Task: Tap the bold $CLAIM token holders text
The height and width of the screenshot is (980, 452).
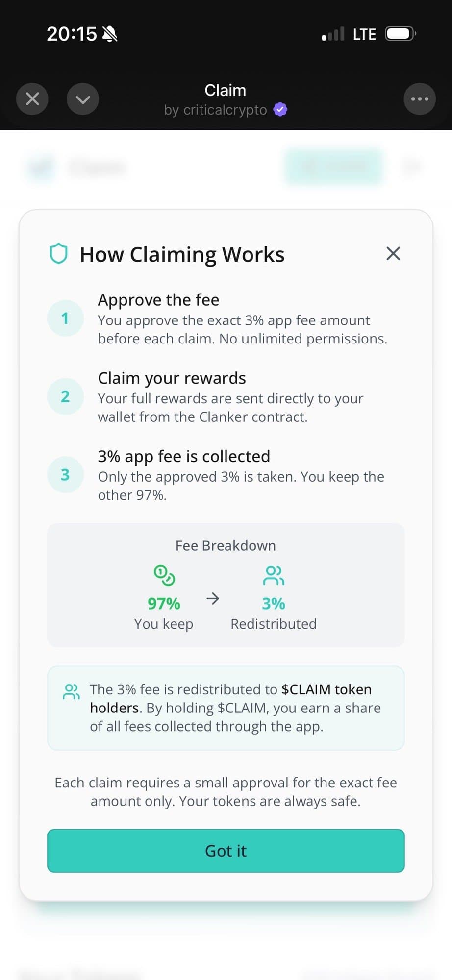Action: coord(326,689)
